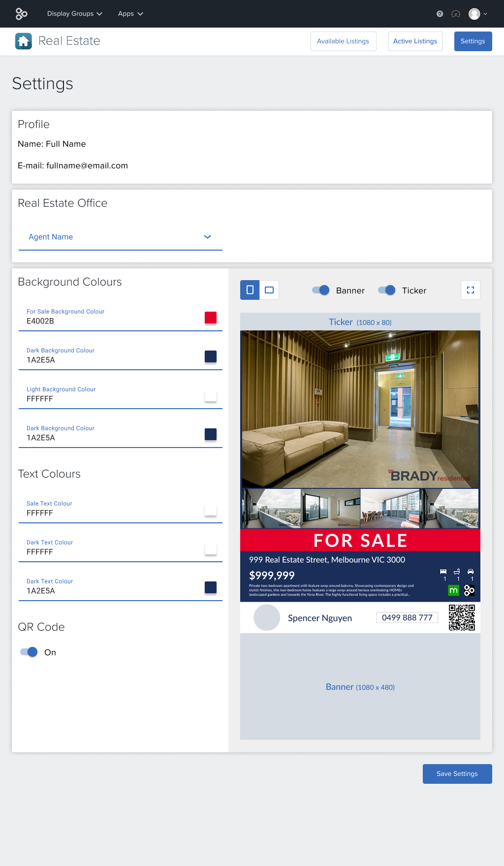504x866 pixels.
Task: Toggle the Ticker switch
Action: point(387,290)
